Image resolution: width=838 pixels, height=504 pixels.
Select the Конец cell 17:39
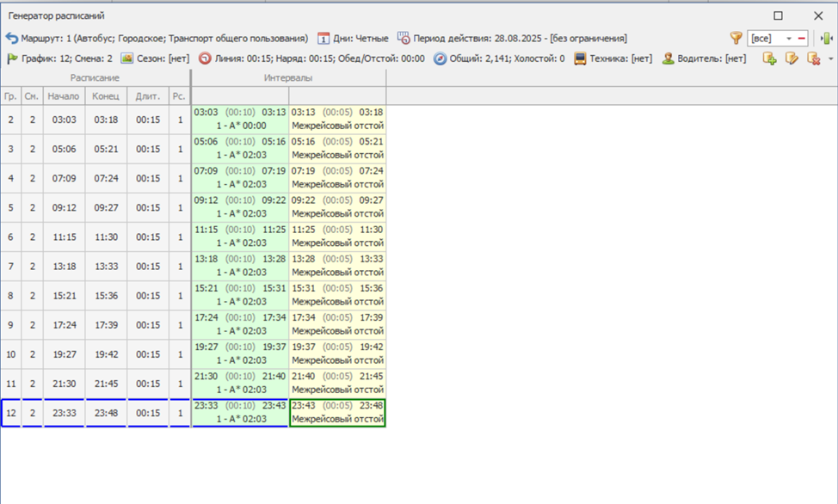click(106, 325)
